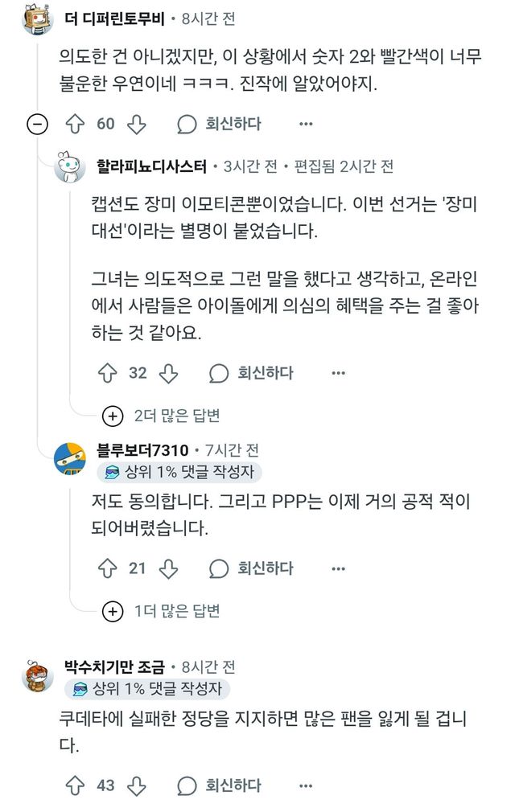Open more options for the 21-vote reply
Screen dimensions: 515x812
pyautogui.click(x=338, y=568)
